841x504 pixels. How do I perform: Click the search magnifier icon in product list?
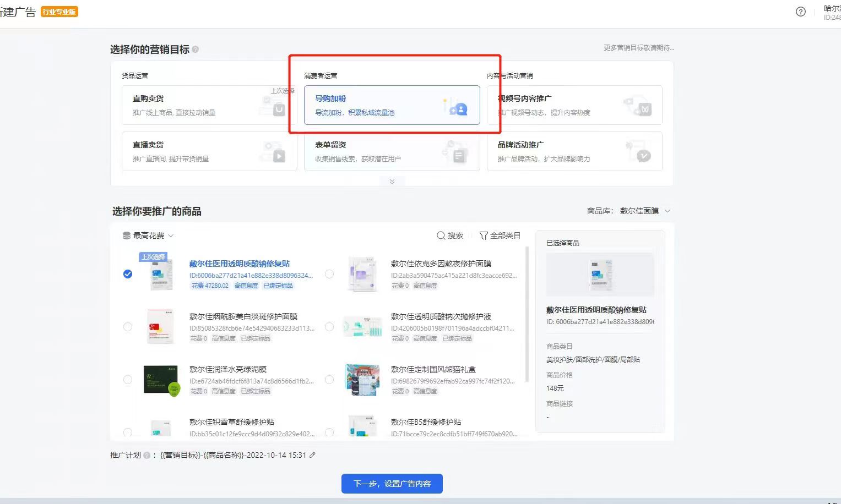(x=441, y=235)
